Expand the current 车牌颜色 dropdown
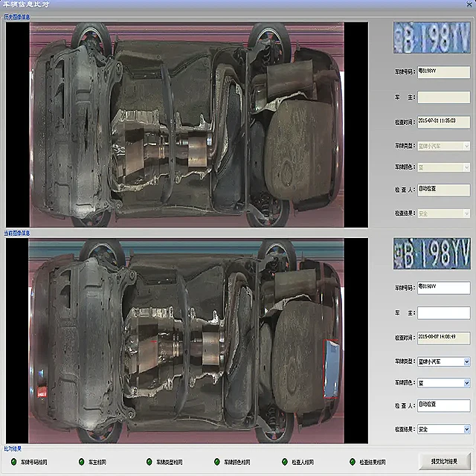This screenshot has width=476, height=476. click(x=466, y=383)
